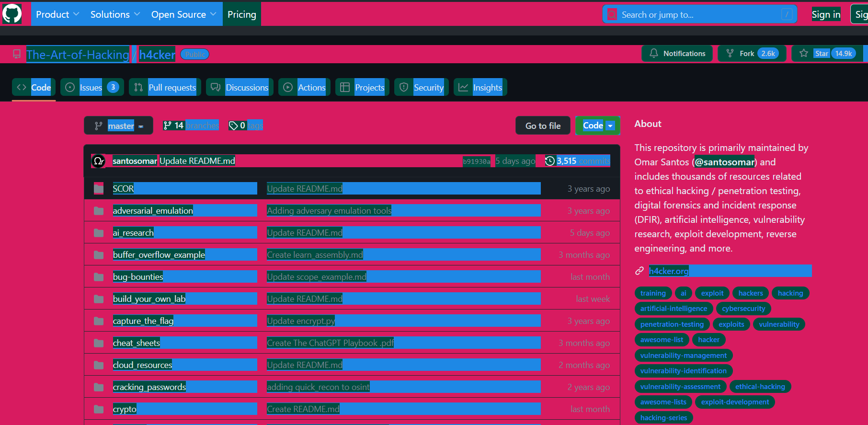This screenshot has width=868, height=425.
Task: Click the Security shield icon
Action: (x=404, y=87)
